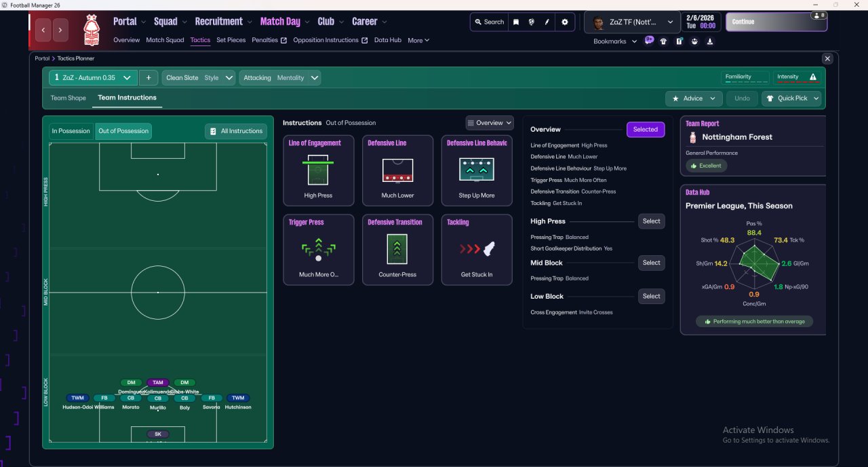Expand the Bookmarks dropdown
Screen dimensions: 868x467
click(x=615, y=41)
